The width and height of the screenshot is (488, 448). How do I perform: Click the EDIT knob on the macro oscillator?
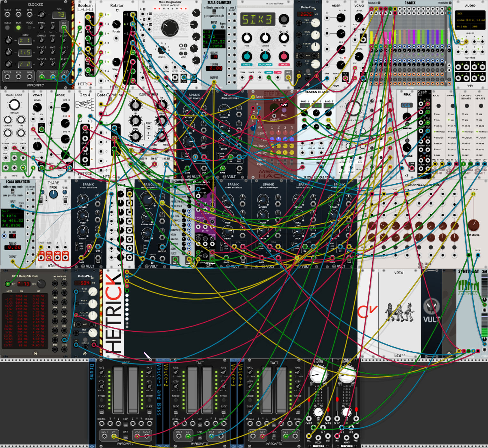(x=283, y=20)
